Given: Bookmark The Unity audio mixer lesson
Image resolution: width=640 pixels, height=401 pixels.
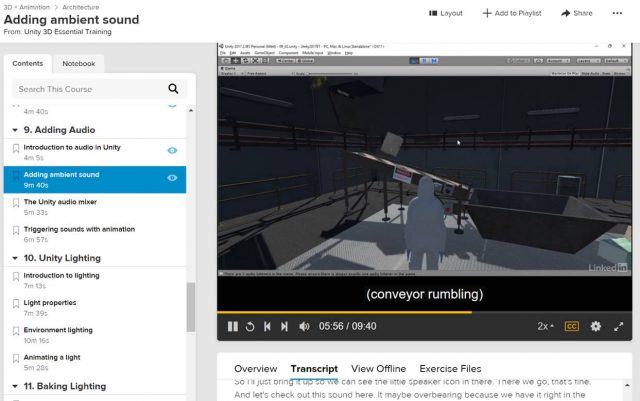Looking at the screenshot, I should click(x=16, y=203).
